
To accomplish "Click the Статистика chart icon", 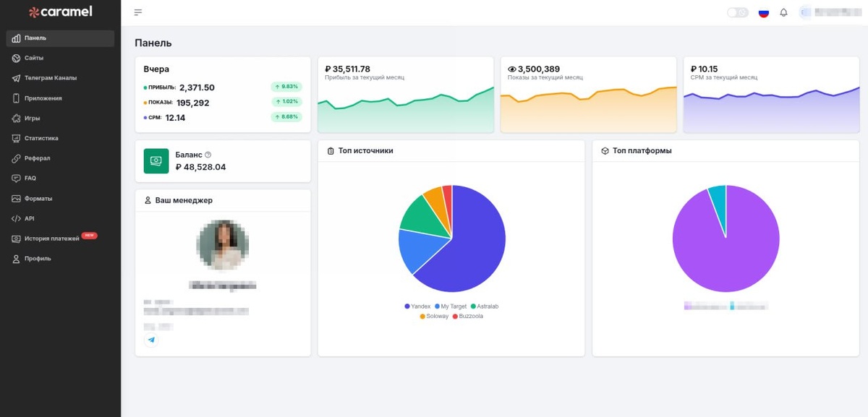I will 16,138.
